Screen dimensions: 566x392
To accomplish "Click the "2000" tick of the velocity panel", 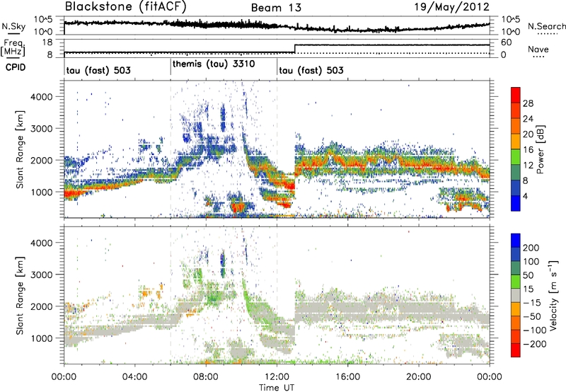I will [42, 306].
